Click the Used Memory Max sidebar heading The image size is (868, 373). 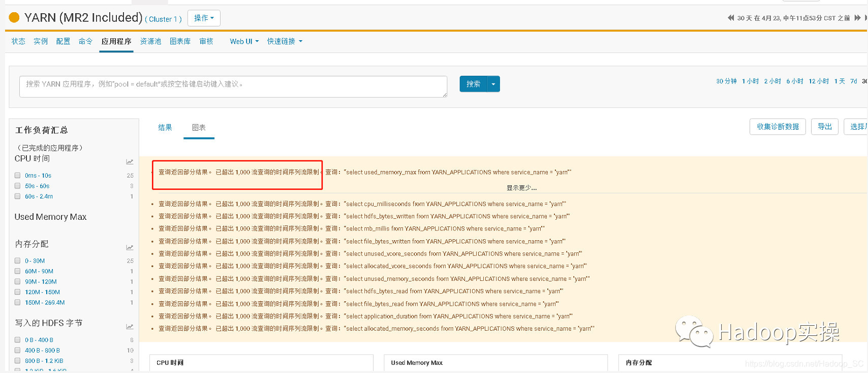50,217
